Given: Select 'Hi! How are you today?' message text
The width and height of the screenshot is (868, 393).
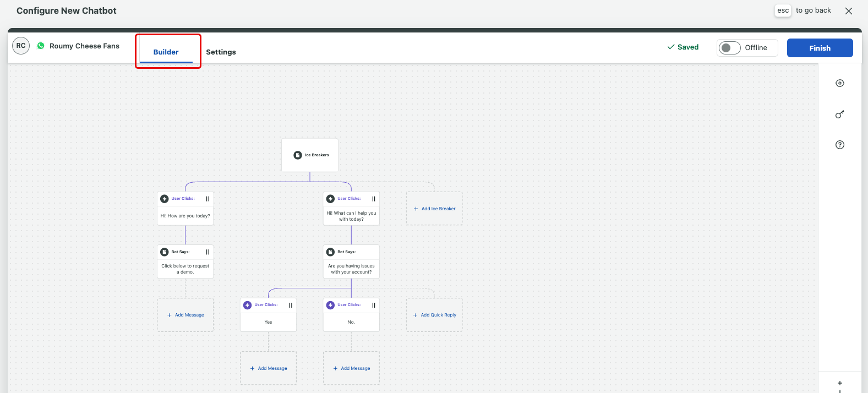Looking at the screenshot, I should (x=185, y=216).
